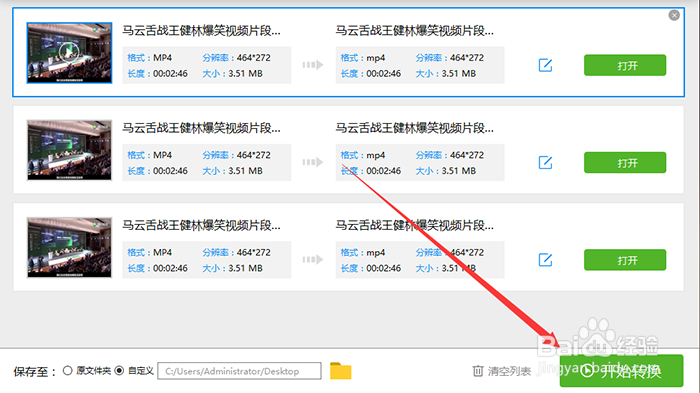Click 打开 button for second video
Image resolution: width=700 pixels, height=393 pixels.
(625, 163)
